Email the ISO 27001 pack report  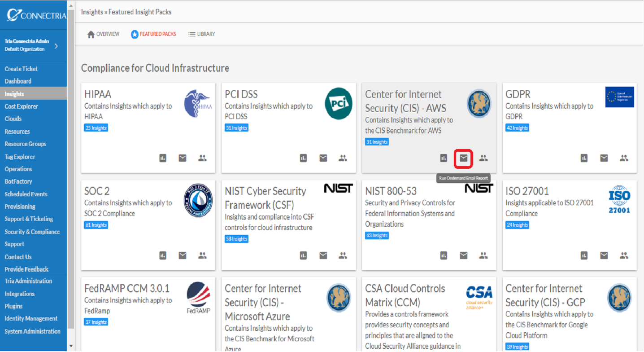pyautogui.click(x=604, y=255)
